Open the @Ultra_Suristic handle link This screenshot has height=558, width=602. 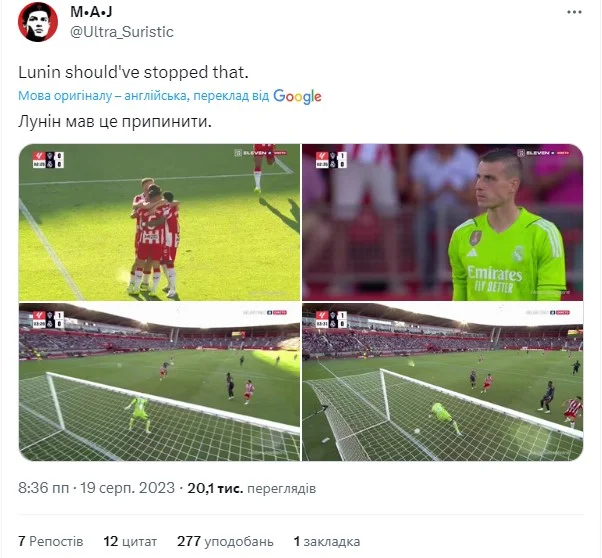tap(122, 32)
